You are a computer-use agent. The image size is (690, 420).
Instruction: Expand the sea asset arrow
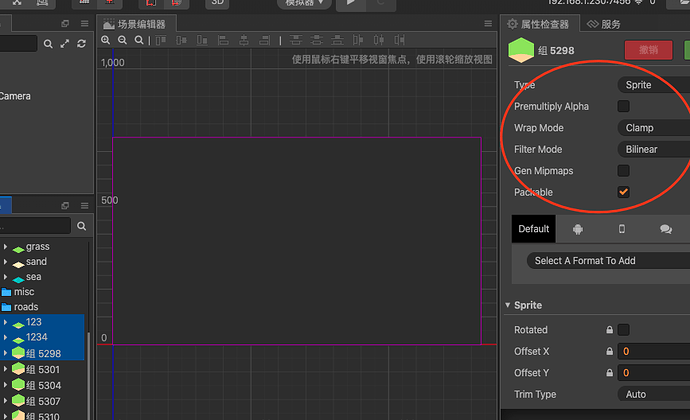[x=5, y=276]
